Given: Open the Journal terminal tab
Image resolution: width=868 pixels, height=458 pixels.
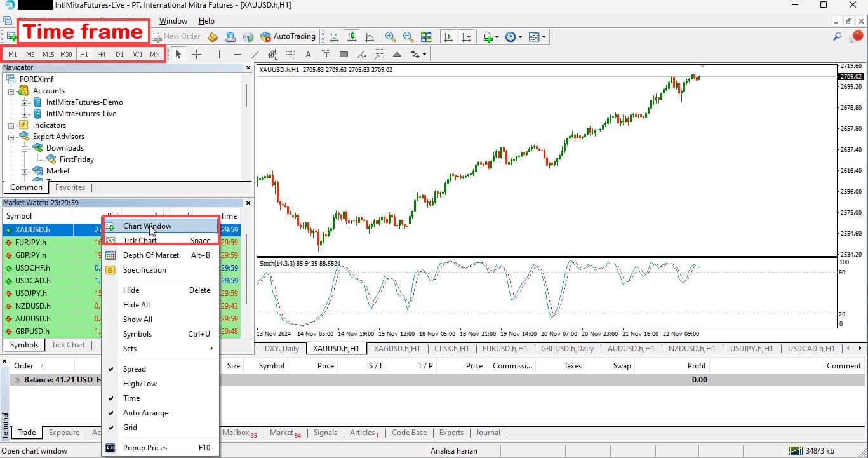Looking at the screenshot, I should click(488, 433).
